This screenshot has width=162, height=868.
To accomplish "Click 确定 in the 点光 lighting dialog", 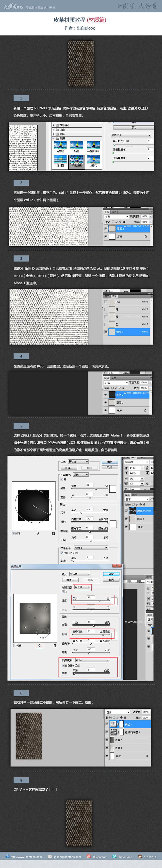I will pyautogui.click(x=110, y=462).
